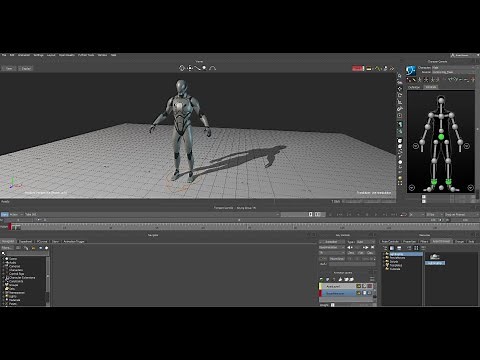This screenshot has height=360, width=480.
Task: Switch to Properties tab in Resources
Action: click(410, 241)
